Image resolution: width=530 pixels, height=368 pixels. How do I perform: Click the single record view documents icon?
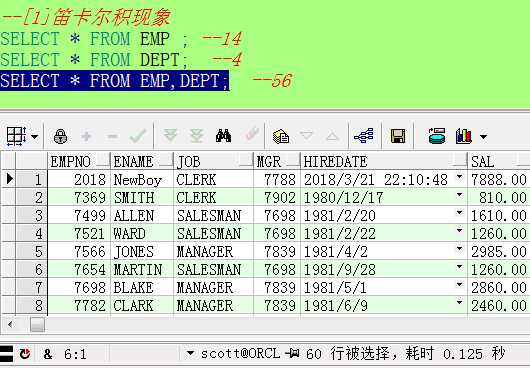(x=281, y=137)
